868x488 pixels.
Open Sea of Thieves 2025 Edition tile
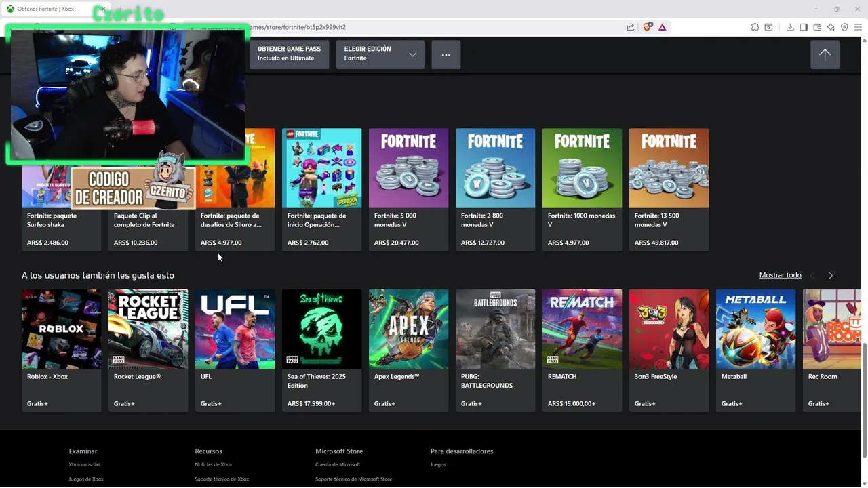pos(321,350)
